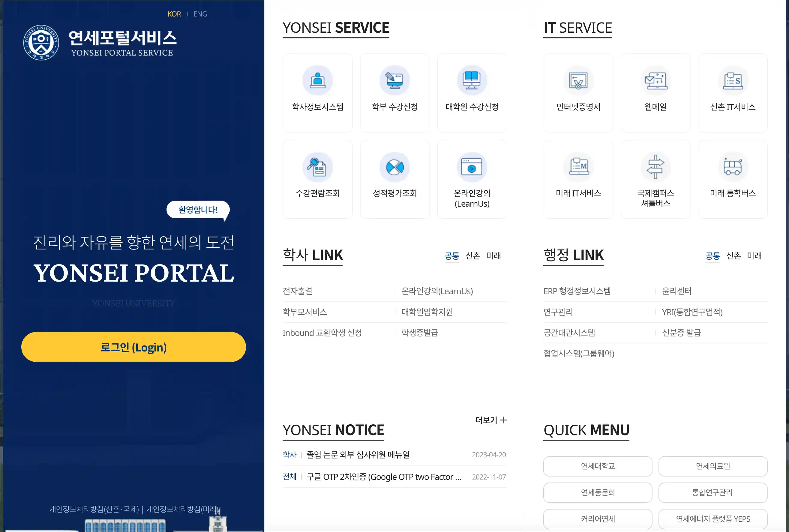The image size is (789, 532).
Task: Click the 학사 category tag in notices
Action: (x=289, y=455)
